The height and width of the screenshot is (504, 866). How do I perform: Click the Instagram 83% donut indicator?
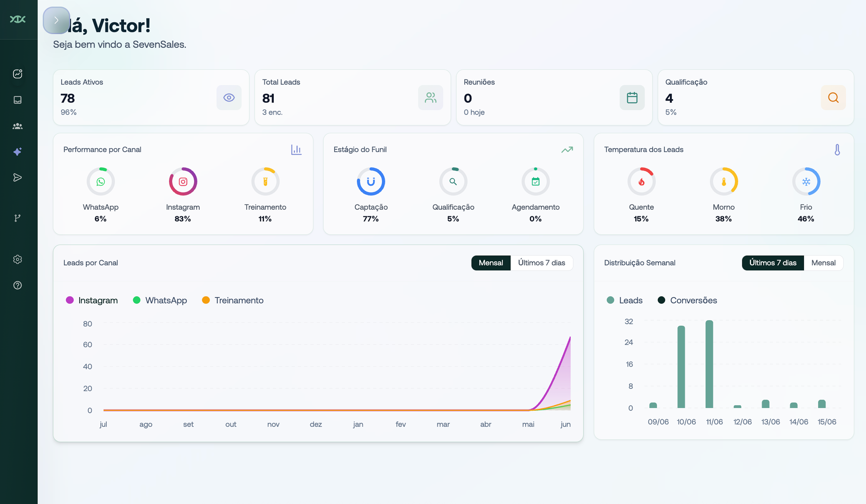[183, 182]
